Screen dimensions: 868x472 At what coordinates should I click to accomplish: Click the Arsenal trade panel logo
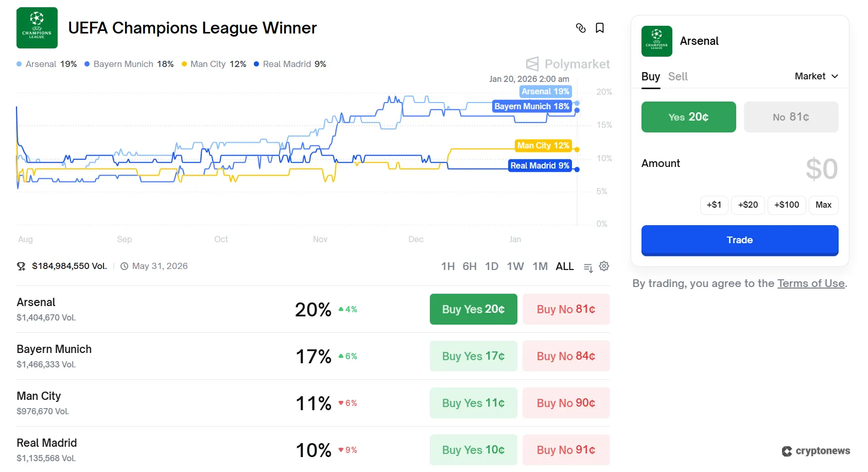click(x=657, y=41)
